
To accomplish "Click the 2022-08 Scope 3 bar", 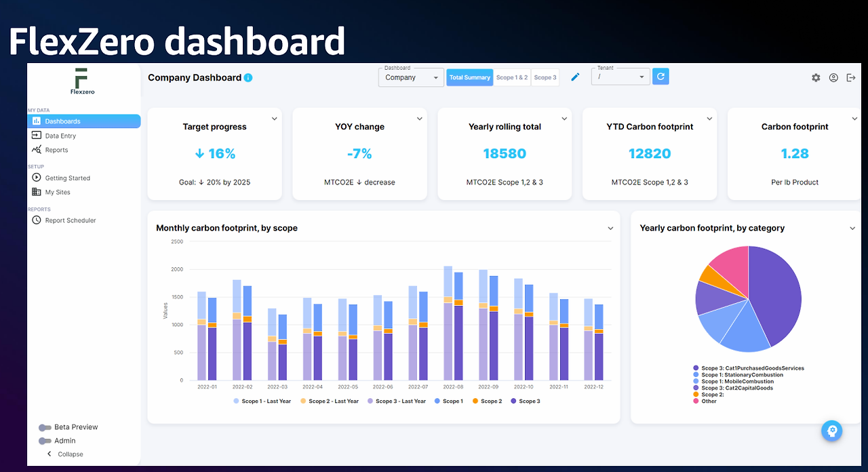I will [458, 342].
